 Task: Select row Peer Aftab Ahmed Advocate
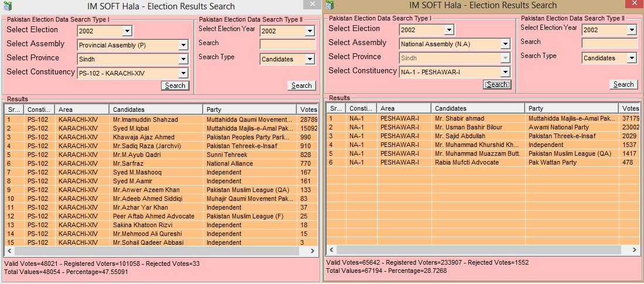coord(162,216)
